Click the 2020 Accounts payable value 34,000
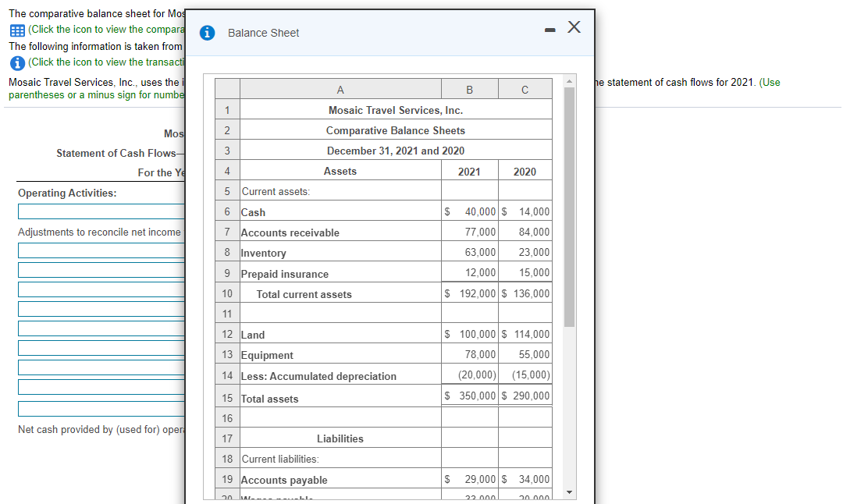Viewport: 843px width, 504px height. (x=535, y=479)
